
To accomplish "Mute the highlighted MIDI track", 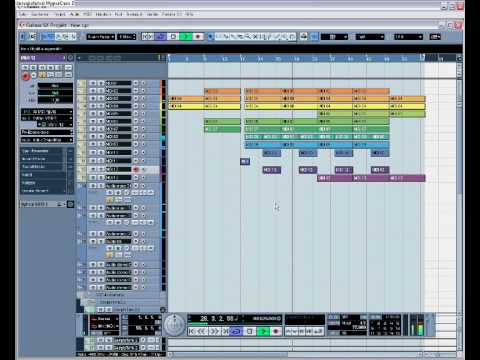I will [x=93, y=170].
